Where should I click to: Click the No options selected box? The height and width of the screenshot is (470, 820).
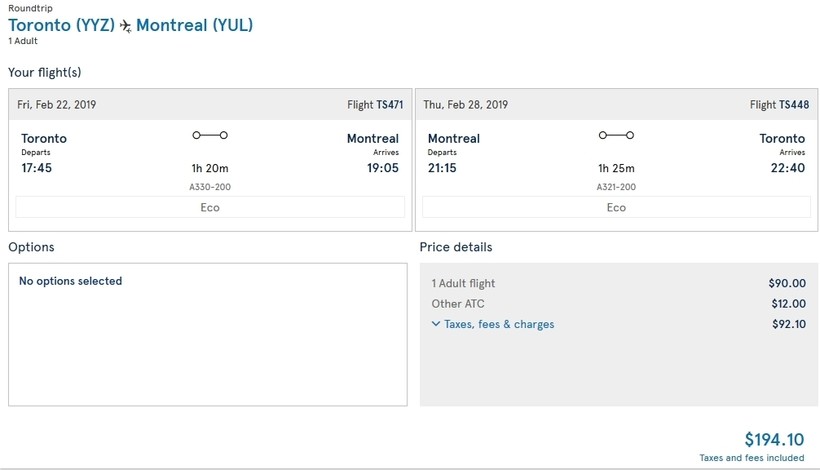pyautogui.click(x=207, y=334)
